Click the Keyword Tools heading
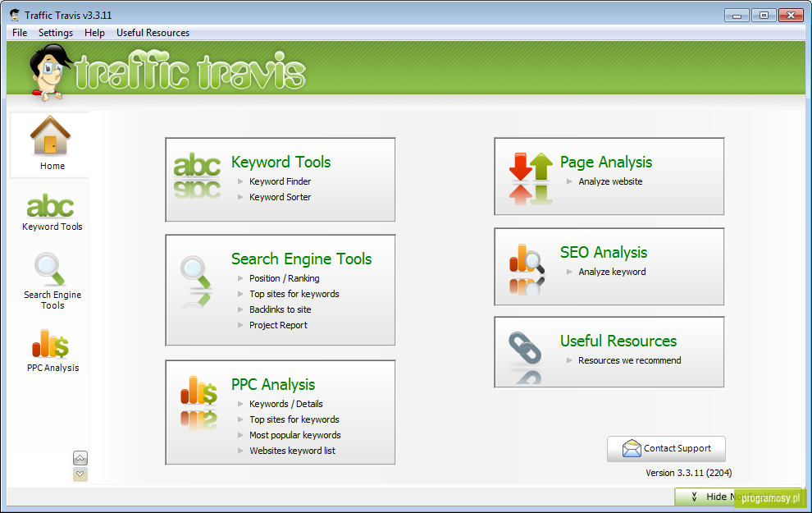Screen dimensions: 812x513 click(x=281, y=162)
